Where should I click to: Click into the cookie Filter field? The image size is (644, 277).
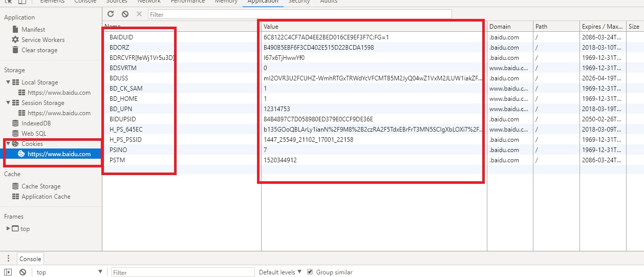click(x=300, y=15)
